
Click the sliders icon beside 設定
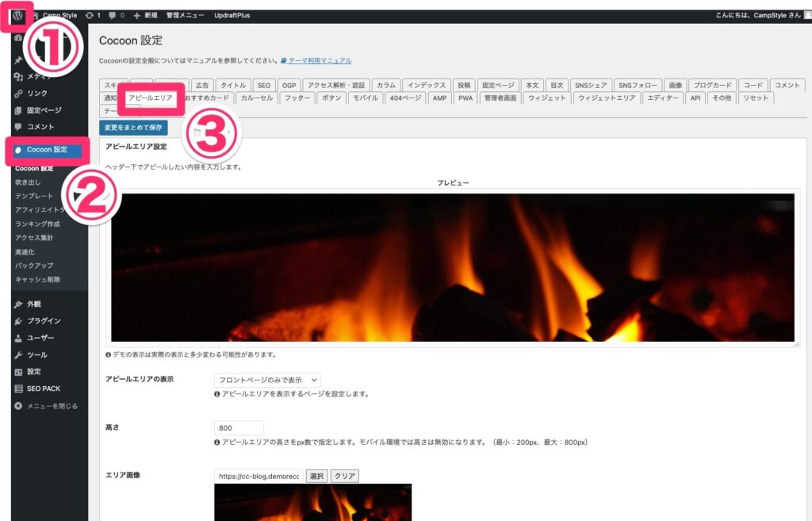coord(19,372)
